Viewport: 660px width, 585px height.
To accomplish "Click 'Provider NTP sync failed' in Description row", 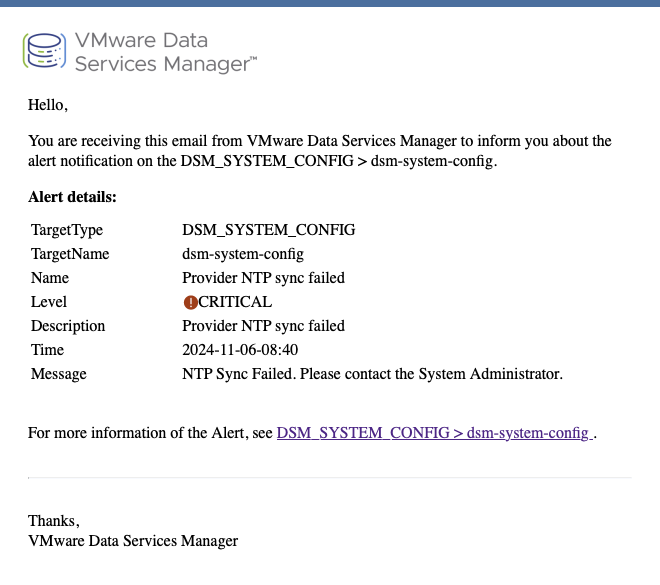I will (263, 326).
